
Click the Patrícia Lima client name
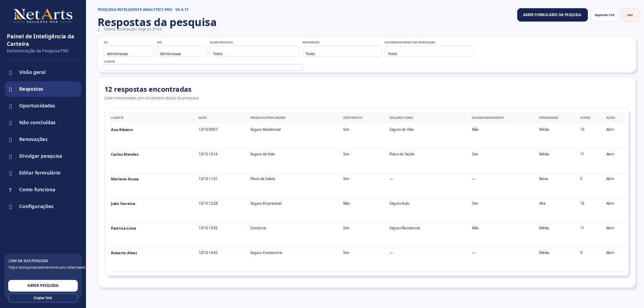(x=123, y=228)
